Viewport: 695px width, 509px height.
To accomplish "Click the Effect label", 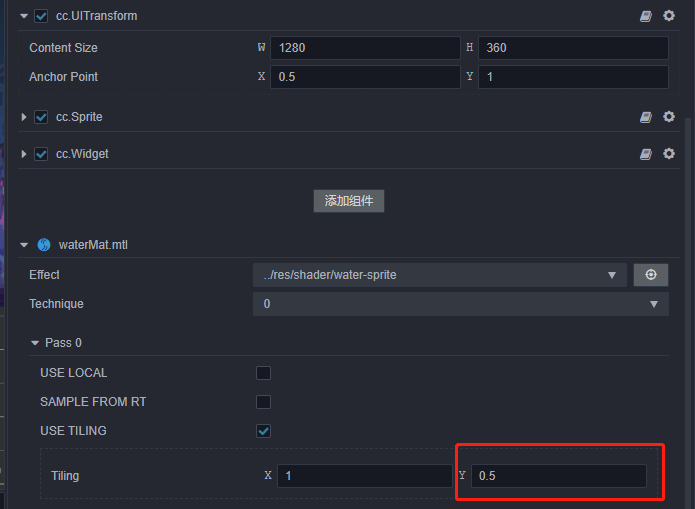I will (44, 275).
